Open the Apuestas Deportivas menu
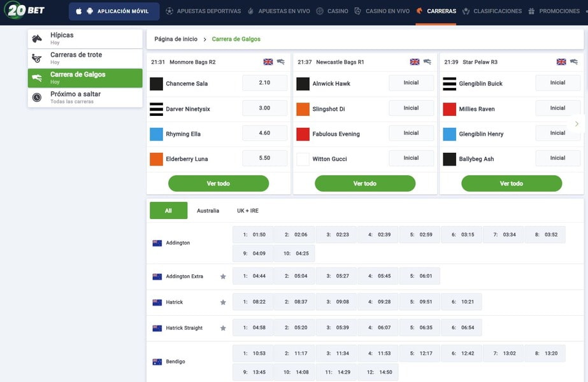This screenshot has width=588, height=382. [204, 11]
